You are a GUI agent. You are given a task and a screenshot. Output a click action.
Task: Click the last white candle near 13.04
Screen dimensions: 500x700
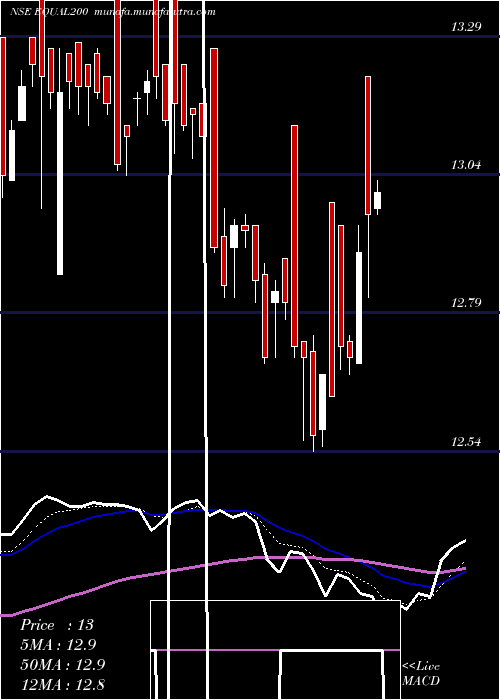[377, 200]
